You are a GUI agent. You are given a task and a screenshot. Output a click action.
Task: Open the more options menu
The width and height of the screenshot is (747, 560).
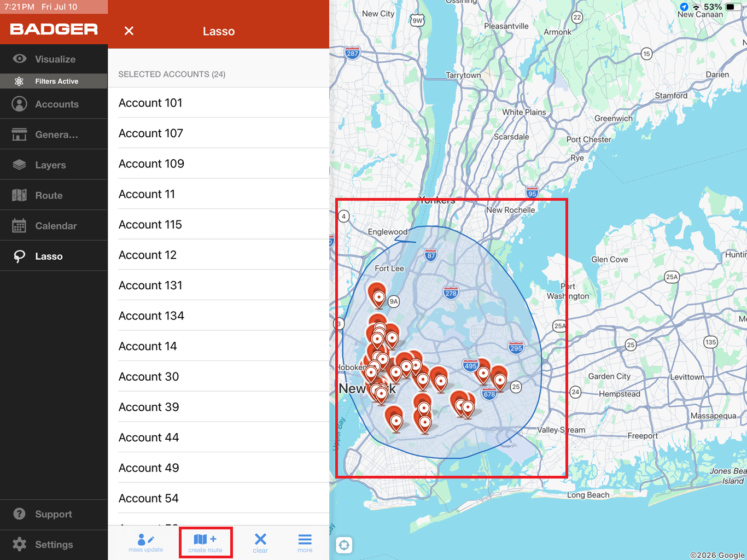pos(305,542)
